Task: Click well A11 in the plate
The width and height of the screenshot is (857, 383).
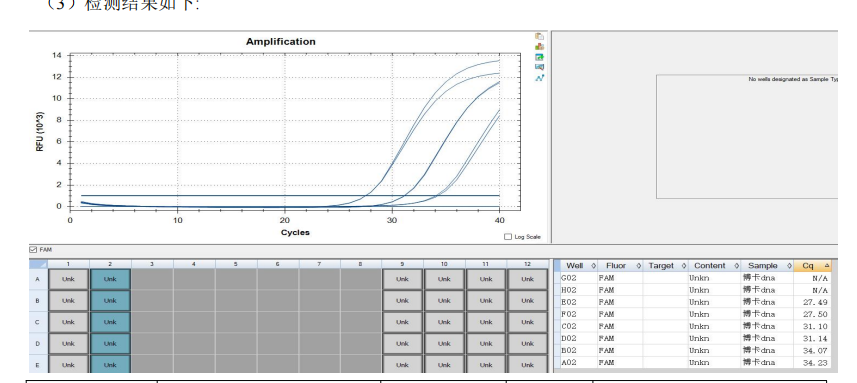Action: pyautogui.click(x=485, y=279)
